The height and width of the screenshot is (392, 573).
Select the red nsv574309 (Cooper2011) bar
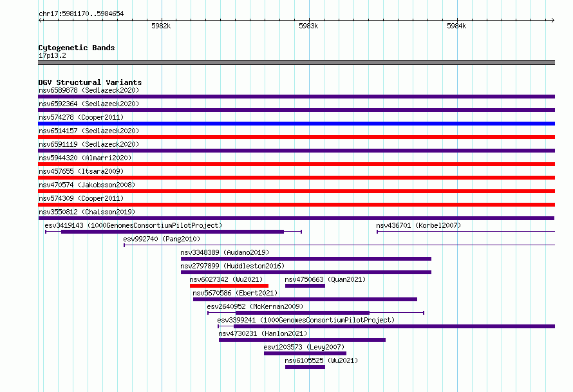click(296, 205)
